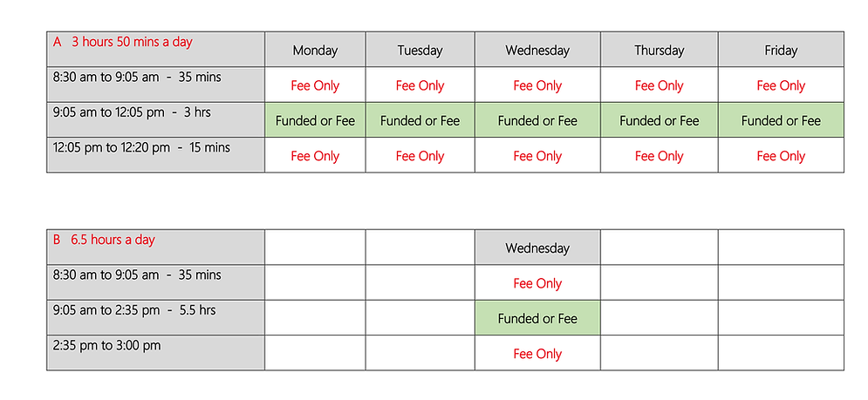Click the Wednesday header in table B
868x400 pixels.
[x=537, y=247]
